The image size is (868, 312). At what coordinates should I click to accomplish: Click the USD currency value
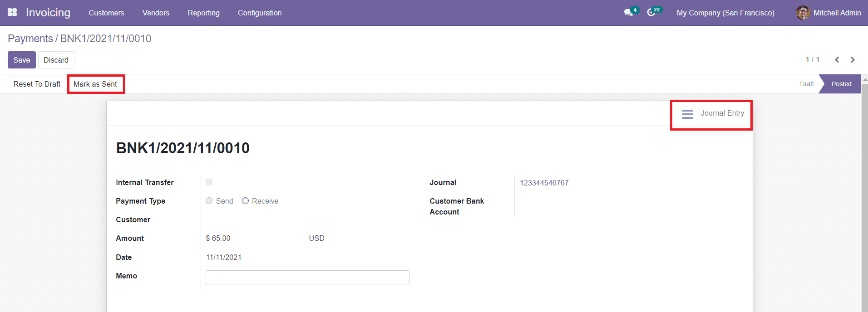316,238
